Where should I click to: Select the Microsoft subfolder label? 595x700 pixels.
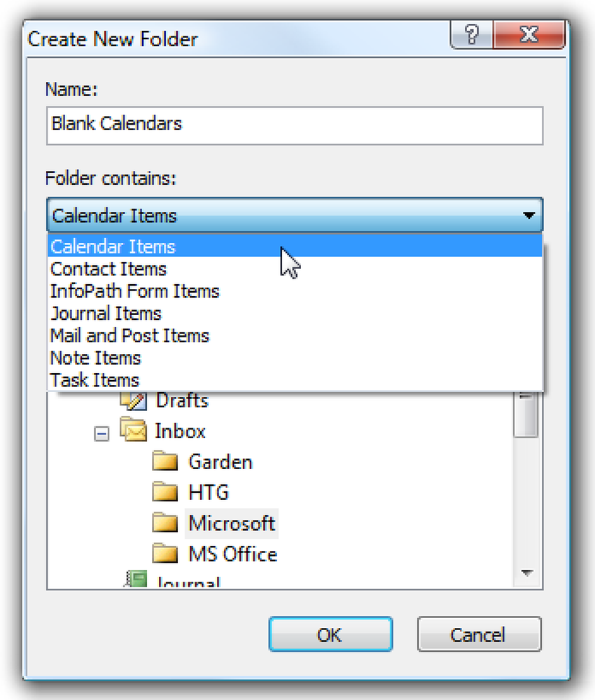(x=232, y=523)
